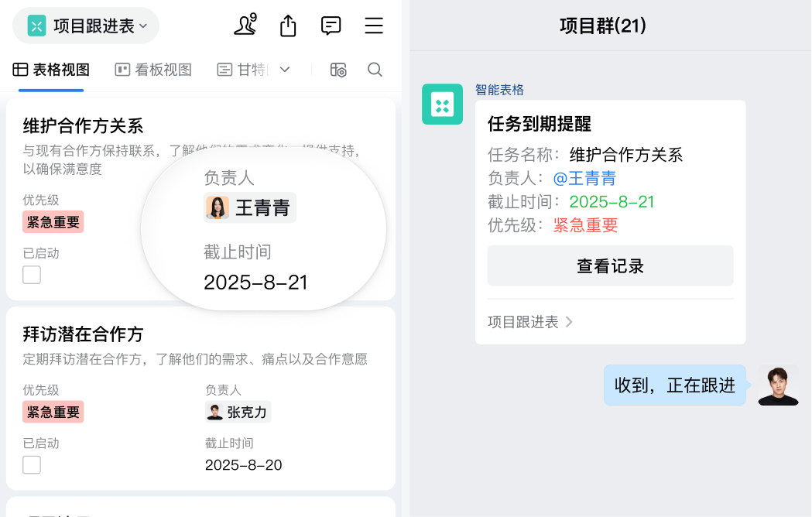This screenshot has width=812, height=517.
Task: Click the 智能表格 green app icon
Action: 442,104
